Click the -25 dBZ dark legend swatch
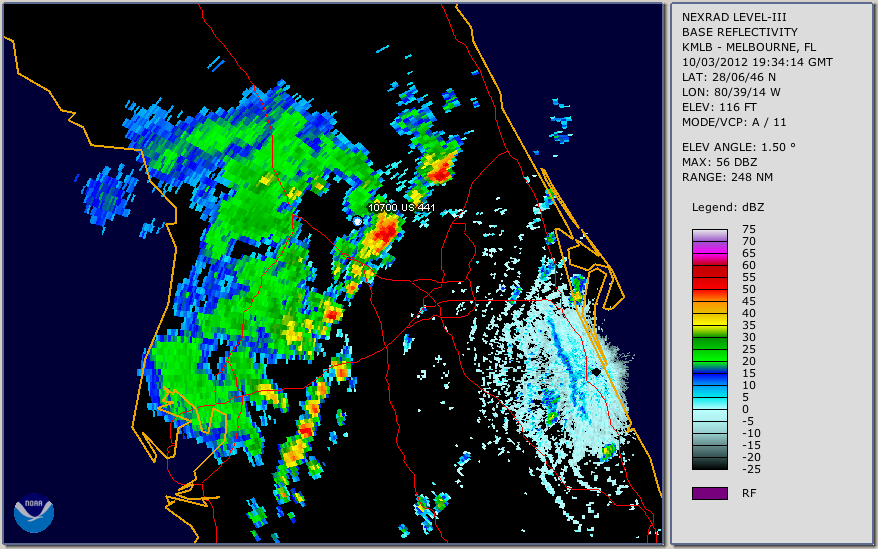Screen dimensions: 878x549 coord(709,463)
